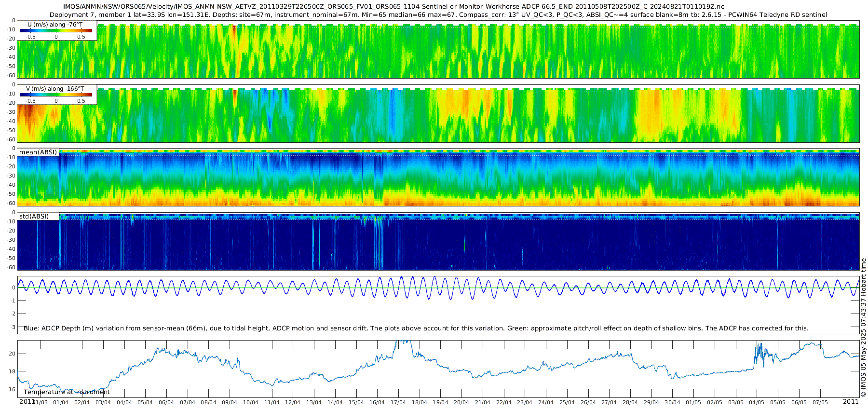The width and height of the screenshot is (868, 410).
Task: Click the 20 tick on temperature axis
Action: point(12,354)
